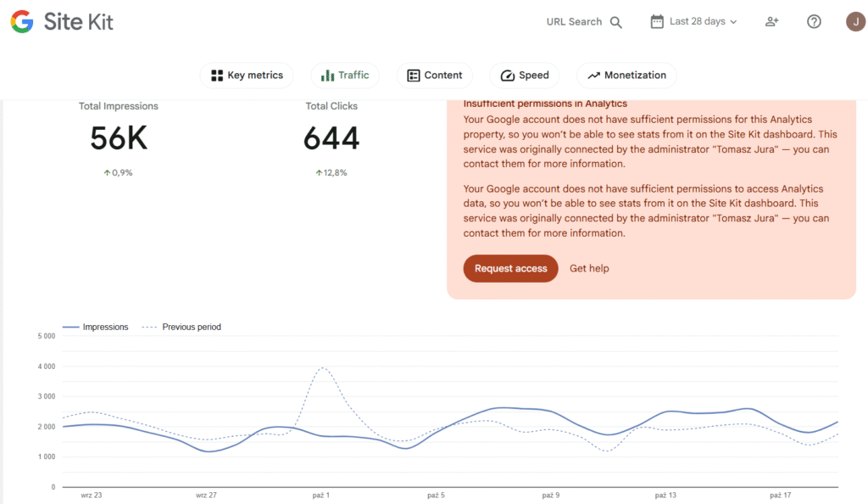Open the help question mark icon
Image resolution: width=868 pixels, height=504 pixels.
pos(814,22)
